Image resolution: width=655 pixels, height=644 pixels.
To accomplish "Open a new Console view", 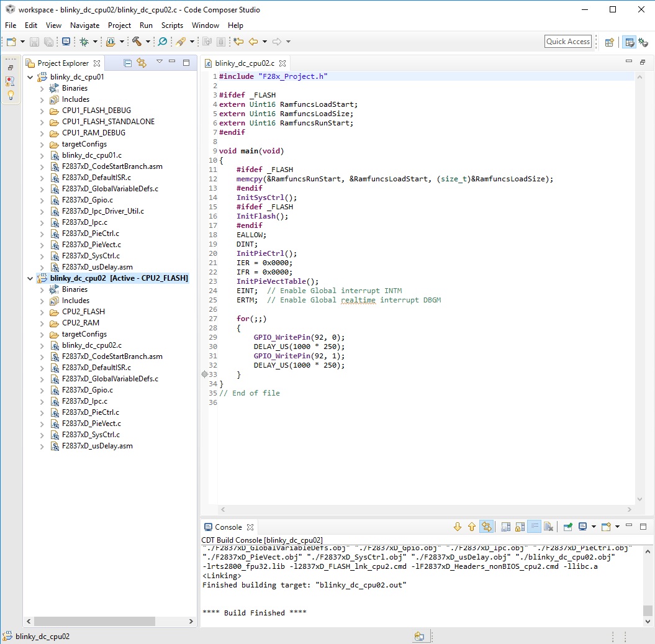I will [605, 526].
